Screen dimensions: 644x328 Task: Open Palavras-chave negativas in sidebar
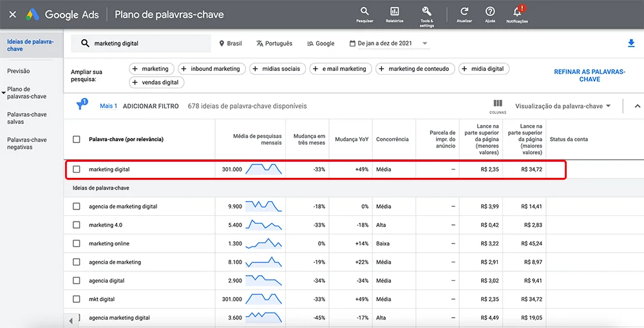tap(26, 143)
